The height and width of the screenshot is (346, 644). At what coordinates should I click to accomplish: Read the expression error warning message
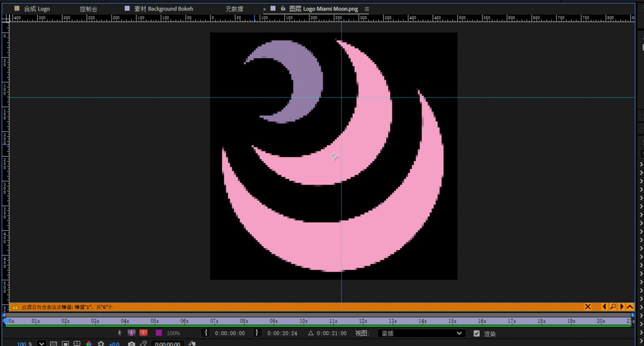[x=67, y=307]
